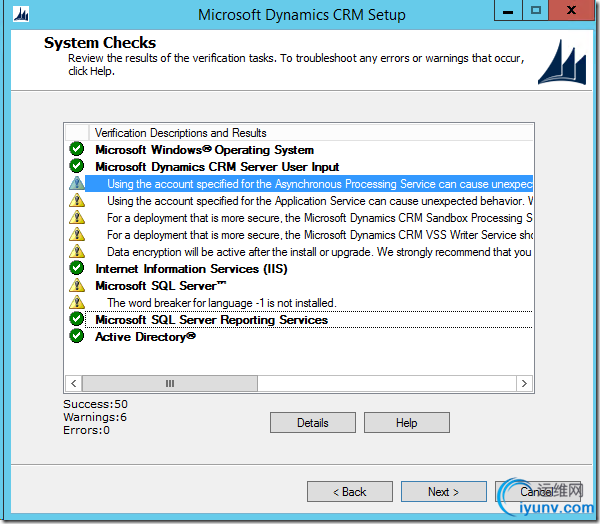This screenshot has height=524, width=600.
Task: Click the horizontal scrollbar thumb
Action: [170, 383]
